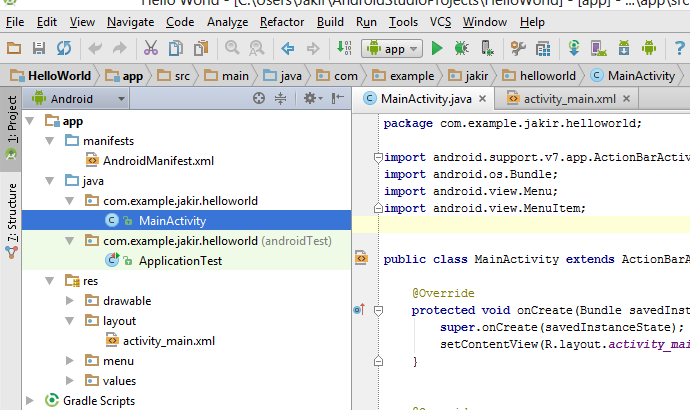This screenshot has height=410, width=690.
Task: Click the HelloWorld breadcrumb
Action: pyautogui.click(x=50, y=75)
